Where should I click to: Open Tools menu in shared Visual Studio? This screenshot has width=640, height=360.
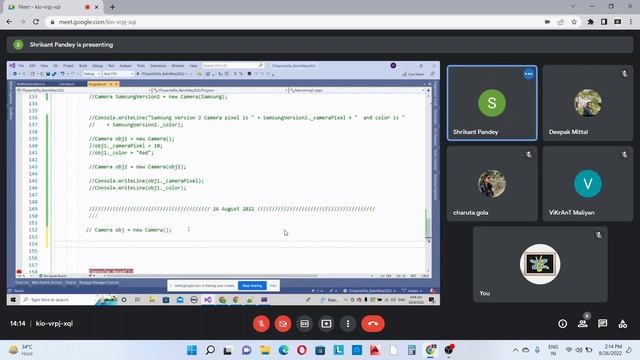(140, 66)
